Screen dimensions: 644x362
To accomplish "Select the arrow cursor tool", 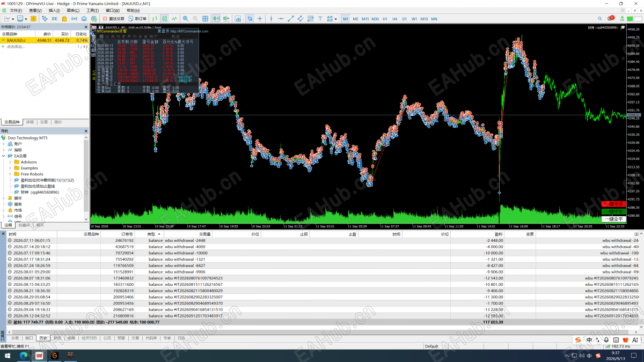I will (250, 19).
